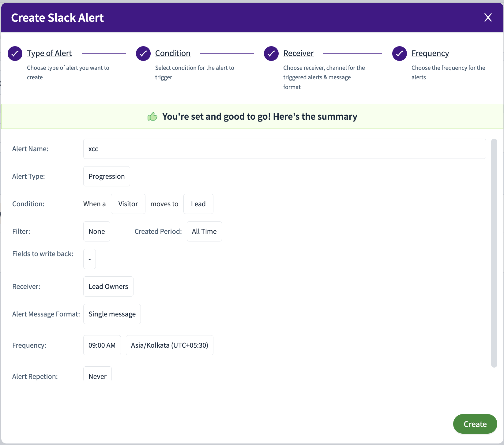Click the Filter value None

(x=97, y=231)
